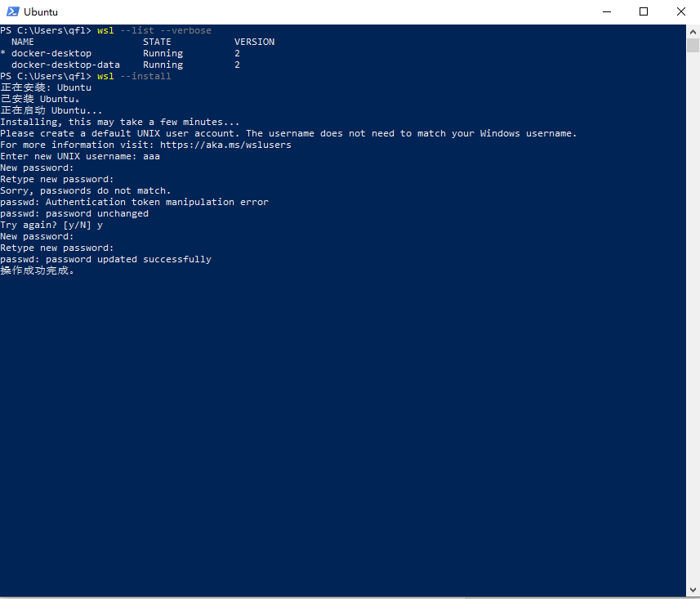The image size is (700, 599).
Task: Click the minimize button
Action: point(606,11)
